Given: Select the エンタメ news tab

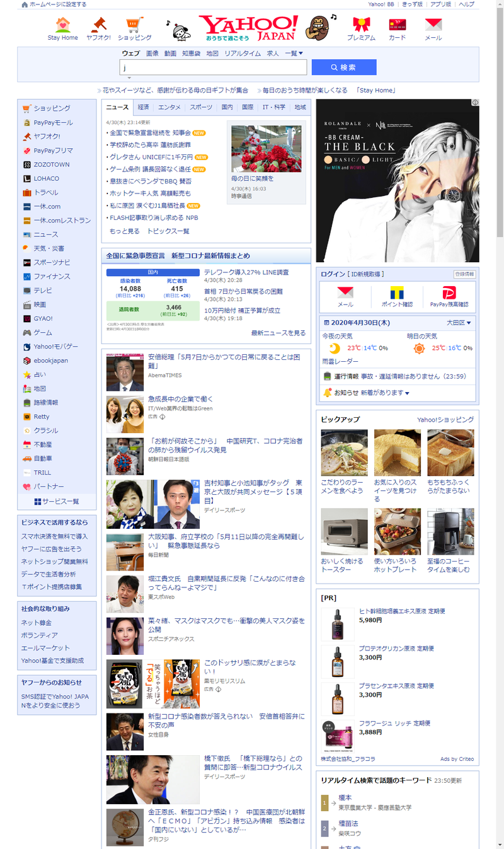Looking at the screenshot, I should 169,107.
